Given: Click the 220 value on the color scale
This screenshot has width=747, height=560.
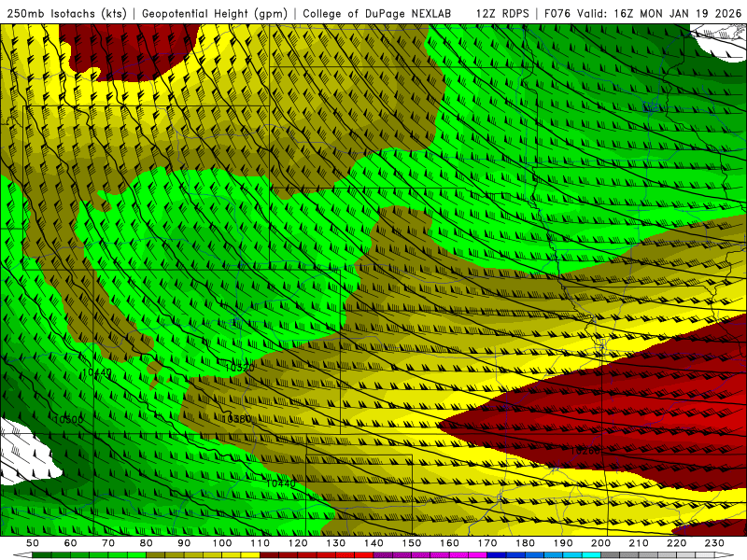Looking at the screenshot, I should pos(677,543).
